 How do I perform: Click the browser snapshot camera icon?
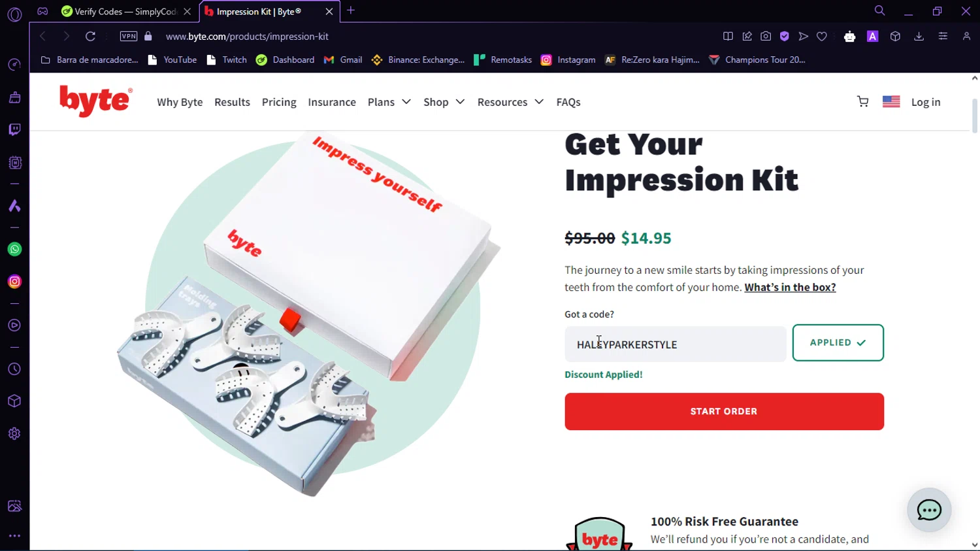[766, 37]
